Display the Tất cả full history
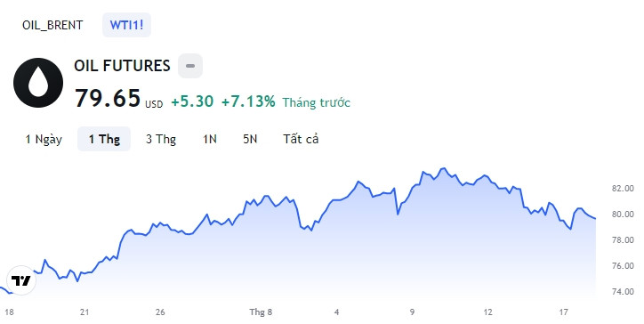The width and height of the screenshot is (644, 324). coord(301,139)
